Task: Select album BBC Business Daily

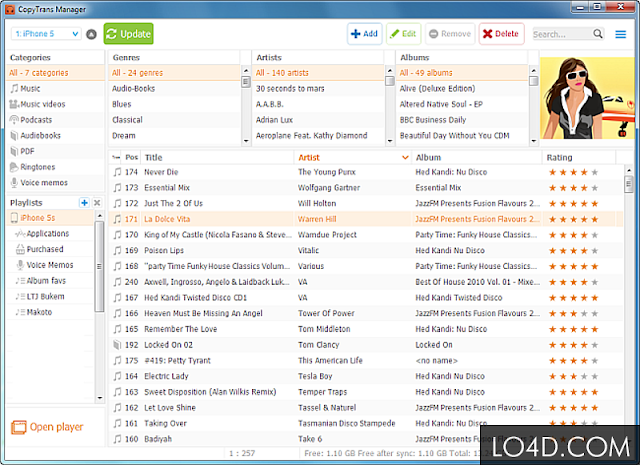Action: pos(462,120)
